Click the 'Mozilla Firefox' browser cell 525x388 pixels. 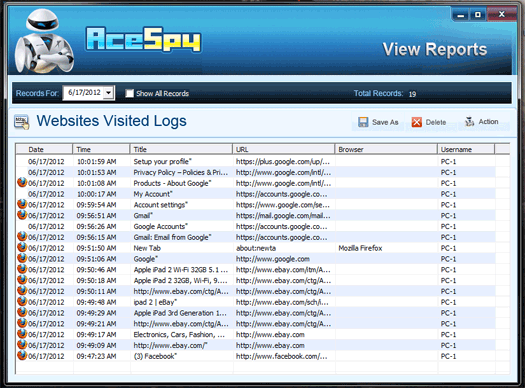click(x=360, y=248)
